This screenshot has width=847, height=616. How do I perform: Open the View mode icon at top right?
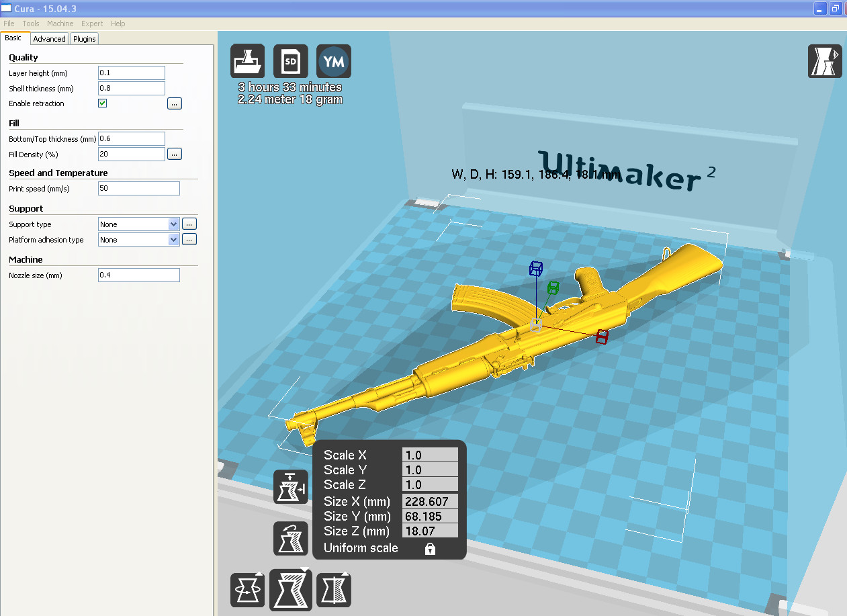[824, 61]
